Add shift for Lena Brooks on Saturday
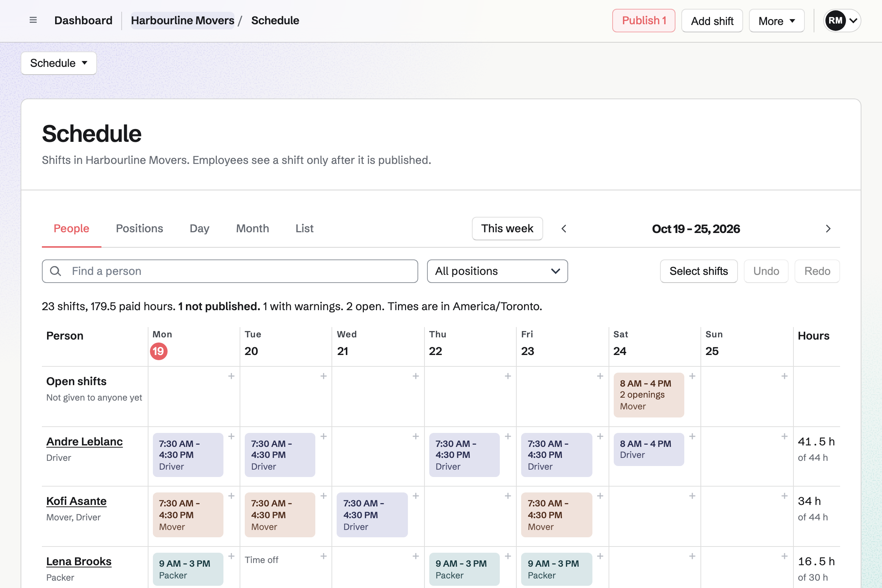 tap(692, 556)
